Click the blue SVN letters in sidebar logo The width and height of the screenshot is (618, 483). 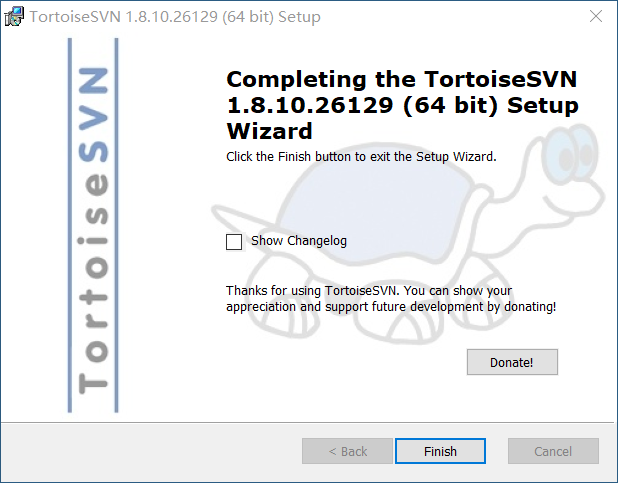coord(93,115)
